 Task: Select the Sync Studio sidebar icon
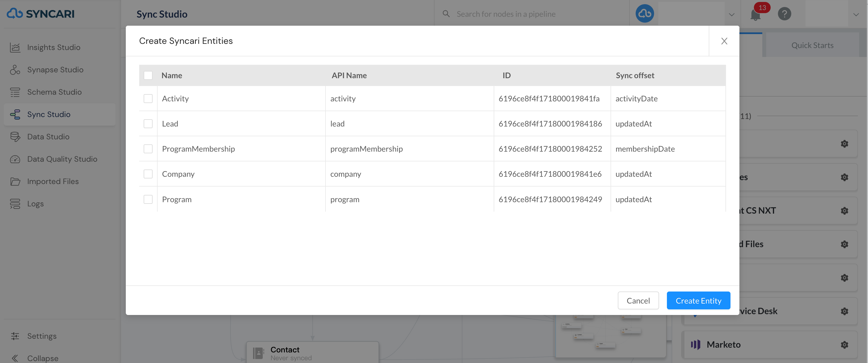[x=15, y=114]
